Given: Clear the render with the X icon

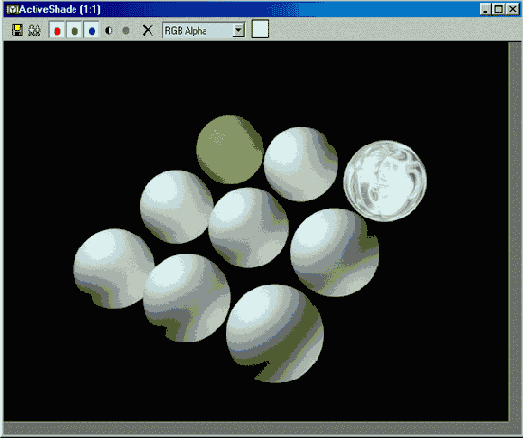Looking at the screenshot, I should tap(147, 30).
